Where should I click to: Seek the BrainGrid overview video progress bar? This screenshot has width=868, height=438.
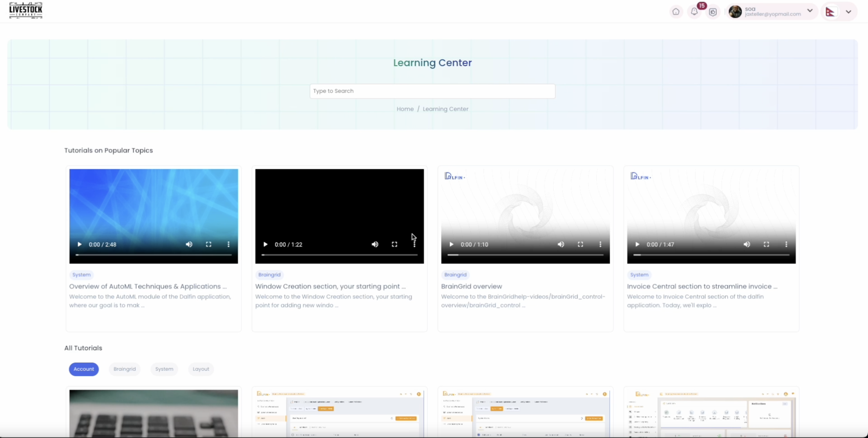(x=525, y=255)
